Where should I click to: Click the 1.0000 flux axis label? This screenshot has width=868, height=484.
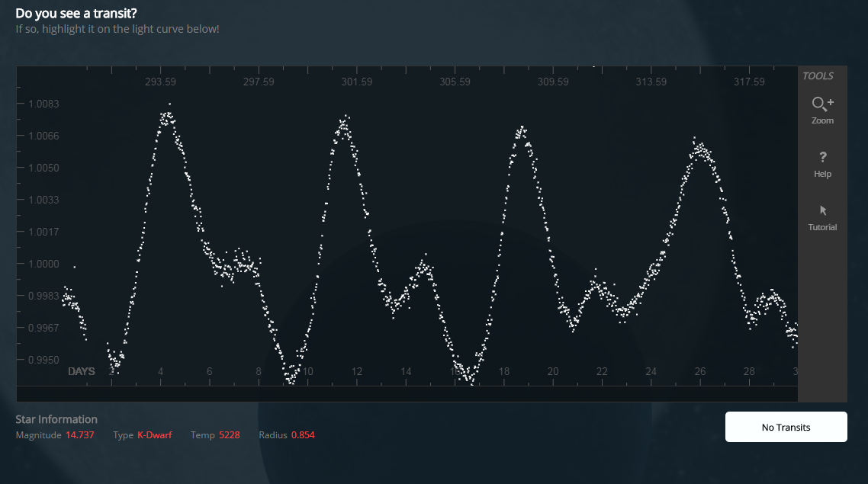tap(43, 264)
